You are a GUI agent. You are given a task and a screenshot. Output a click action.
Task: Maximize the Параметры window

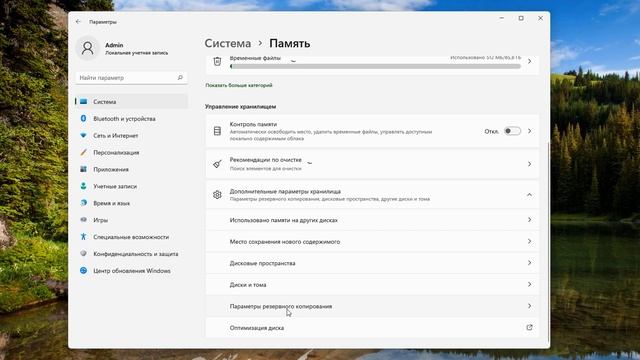pos(521,18)
